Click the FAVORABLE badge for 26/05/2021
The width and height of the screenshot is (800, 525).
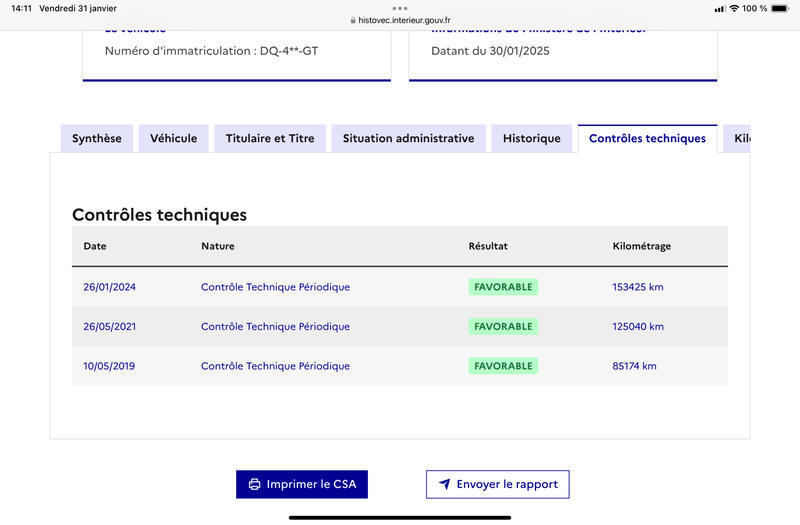(x=503, y=327)
